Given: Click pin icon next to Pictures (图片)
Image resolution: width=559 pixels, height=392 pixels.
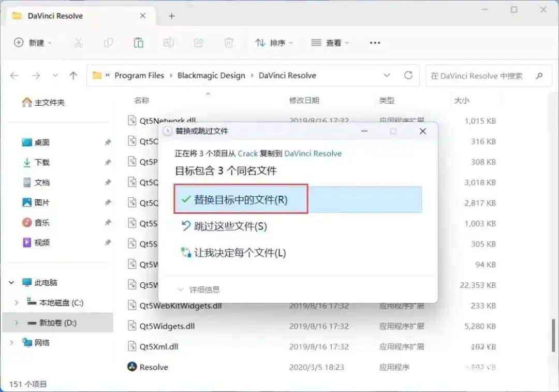Looking at the screenshot, I should pos(107,202).
